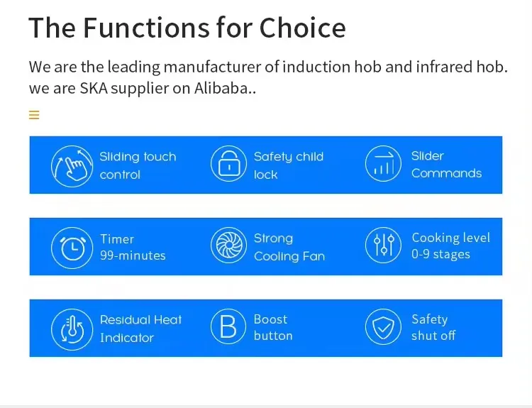Click the "Safety child lock" text
Screen dimensions: 532x408
click(288, 165)
